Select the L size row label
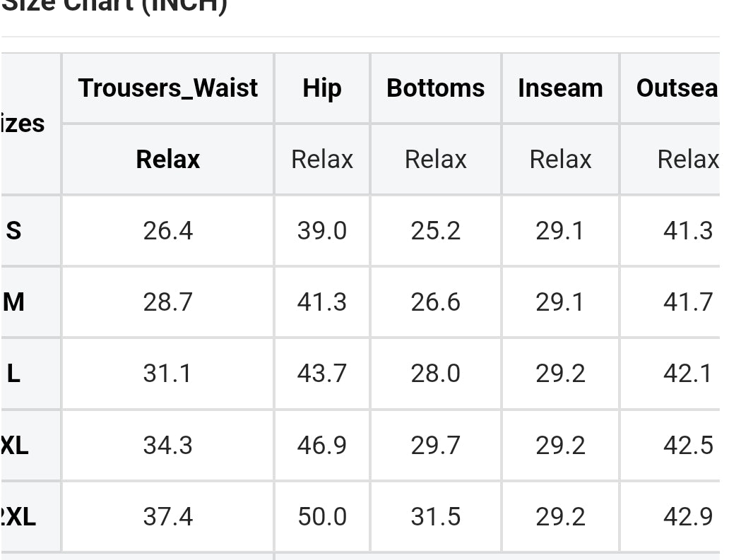This screenshot has height=560, width=741. (x=13, y=374)
